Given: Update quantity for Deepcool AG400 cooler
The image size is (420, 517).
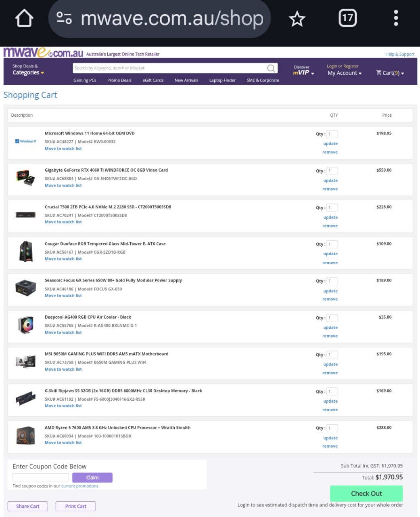Looking at the screenshot, I should pos(330,328).
